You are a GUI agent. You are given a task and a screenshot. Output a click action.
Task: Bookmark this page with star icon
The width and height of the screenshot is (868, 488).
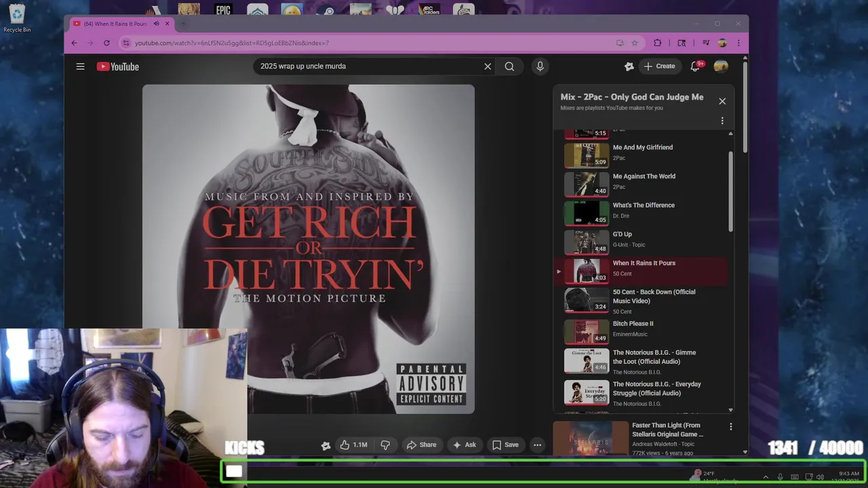(x=635, y=43)
